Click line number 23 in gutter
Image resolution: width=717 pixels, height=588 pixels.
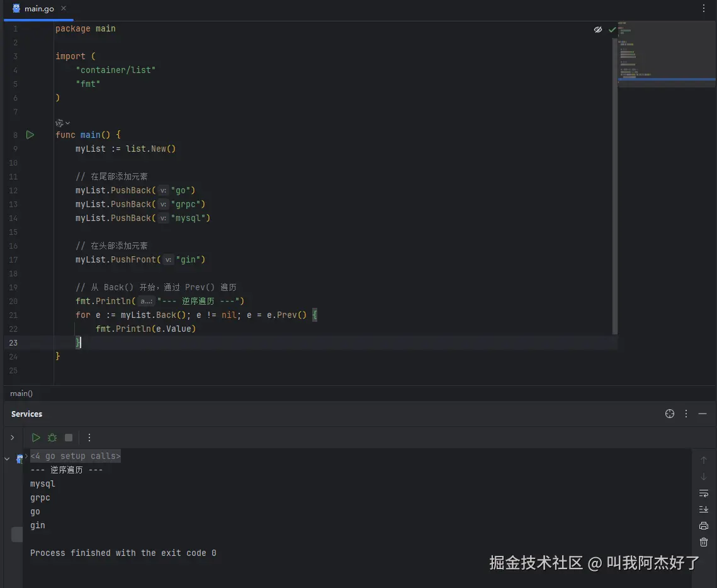[x=13, y=343]
